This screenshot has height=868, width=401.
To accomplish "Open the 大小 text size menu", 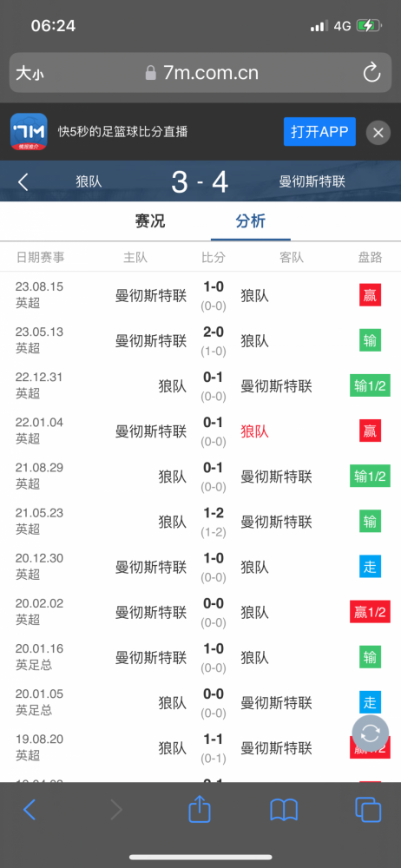I will 30,73.
